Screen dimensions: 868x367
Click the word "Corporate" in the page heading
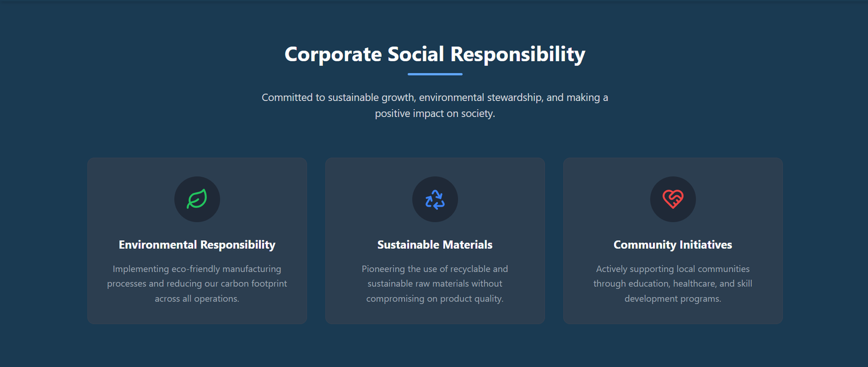333,54
